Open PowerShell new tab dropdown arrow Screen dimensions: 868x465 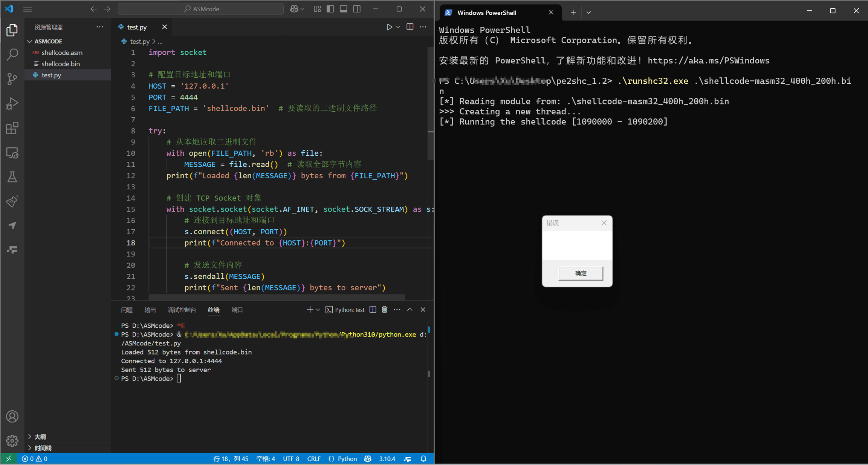[x=588, y=12]
